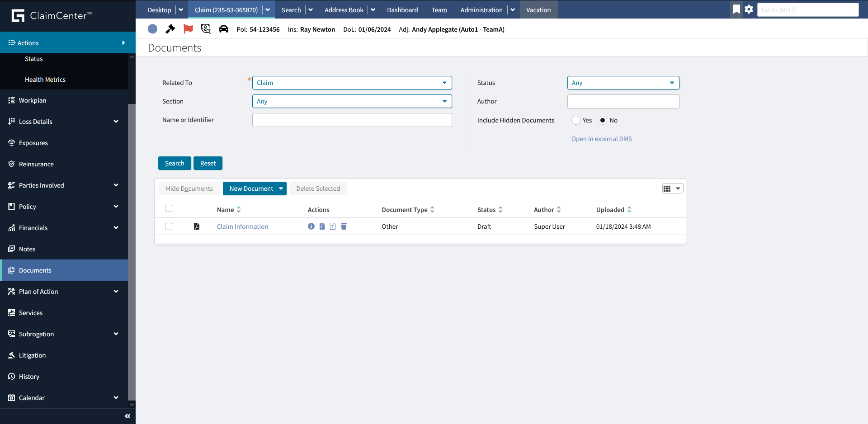Check the Claim Information row checkbox
868x424 pixels.
point(169,226)
